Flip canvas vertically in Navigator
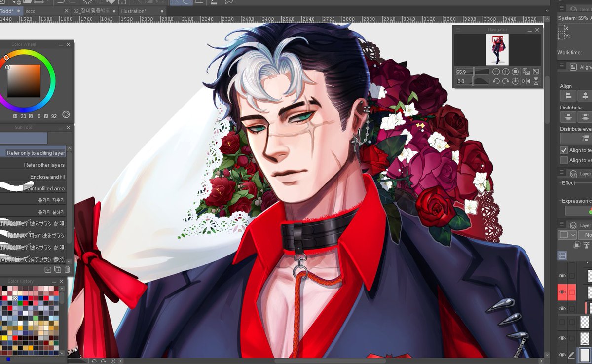Screen dimensions: 592x364 pos(536,81)
